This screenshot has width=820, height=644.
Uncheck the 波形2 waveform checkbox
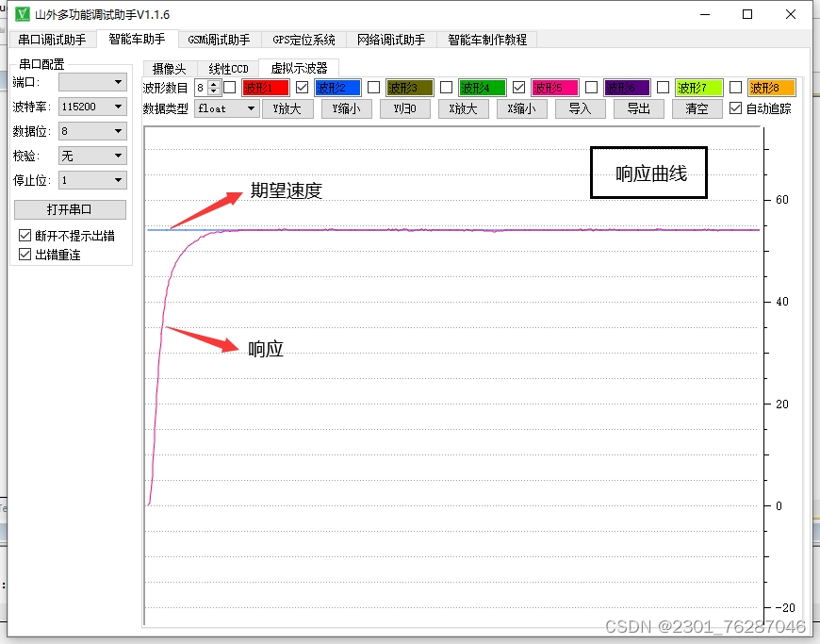[302, 88]
